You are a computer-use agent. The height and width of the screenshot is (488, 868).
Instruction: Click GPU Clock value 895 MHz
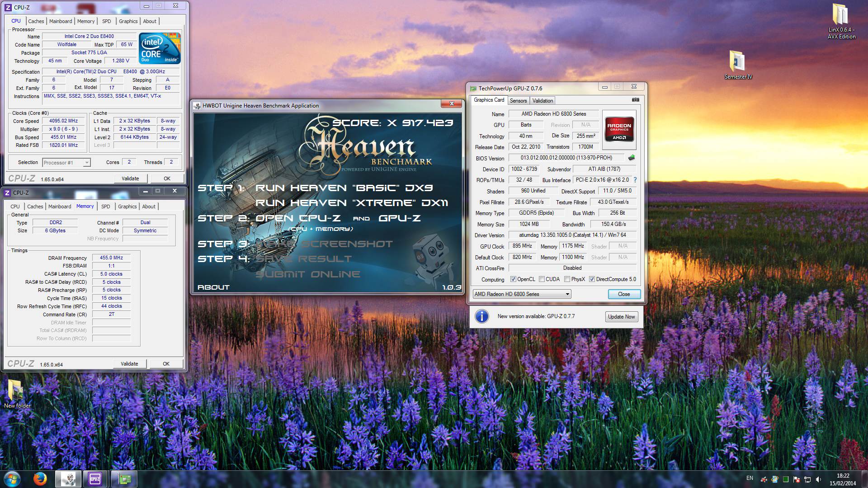tap(522, 246)
